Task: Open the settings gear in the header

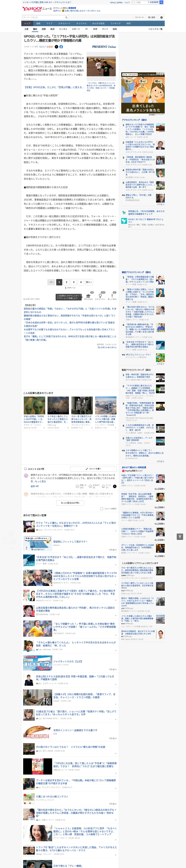Action: pyautogui.click(x=161, y=17)
